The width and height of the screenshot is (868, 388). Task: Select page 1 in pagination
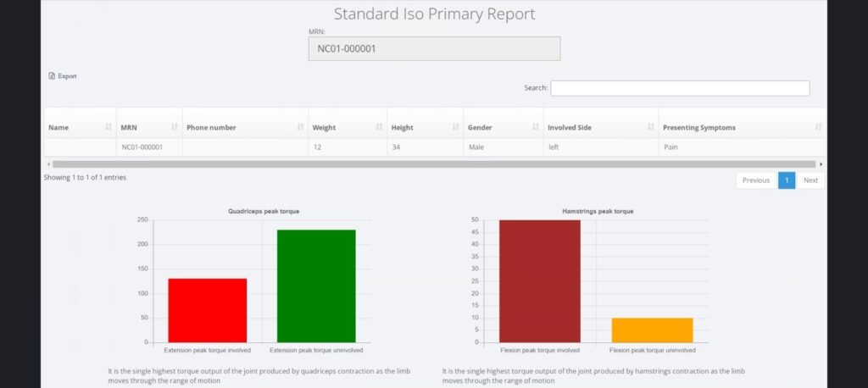(x=787, y=180)
